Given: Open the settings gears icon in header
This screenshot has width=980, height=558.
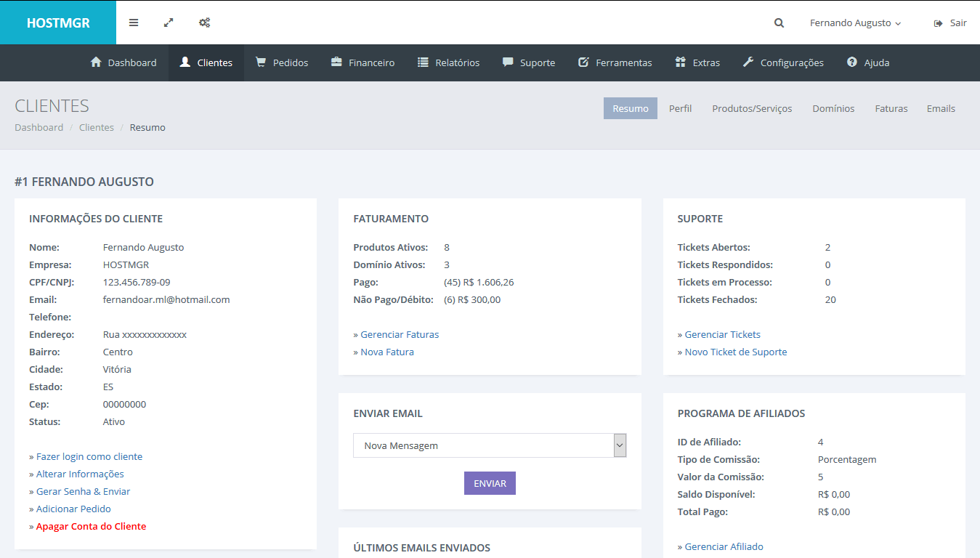Looking at the screenshot, I should (x=205, y=23).
